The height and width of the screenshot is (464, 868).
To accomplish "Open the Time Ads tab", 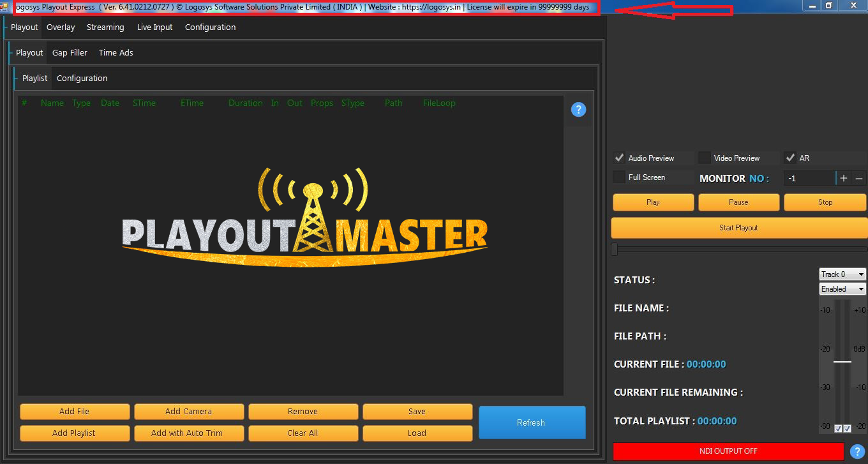I will [116, 53].
